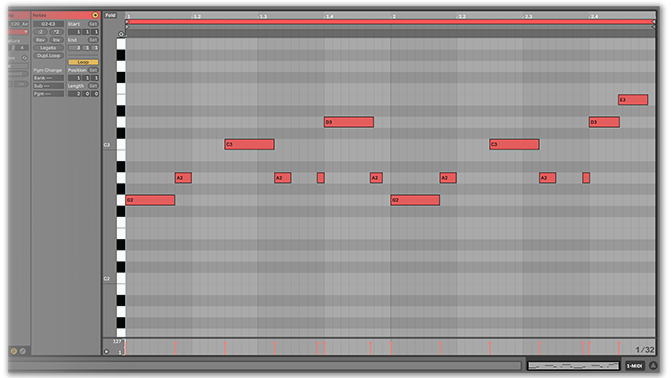Select the second D3 note near 2.4
The width and height of the screenshot is (672, 378).
pos(604,122)
